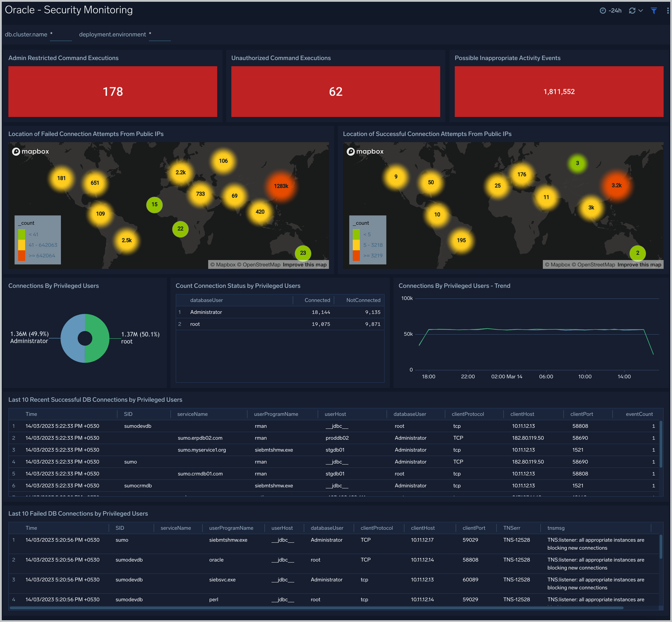Click siebsvc.exe program name cell
The image size is (672, 622).
(x=222, y=580)
